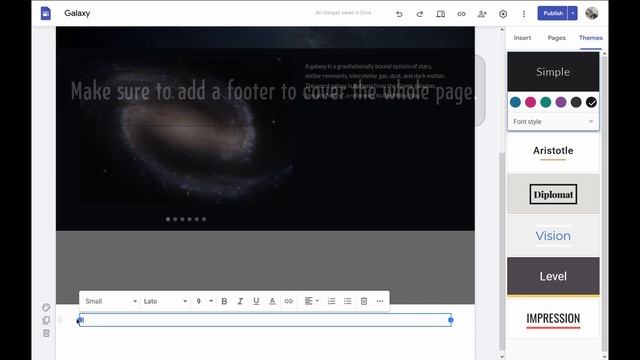The height and width of the screenshot is (360, 640).
Task: Select the teal green theme color
Action: tap(546, 102)
